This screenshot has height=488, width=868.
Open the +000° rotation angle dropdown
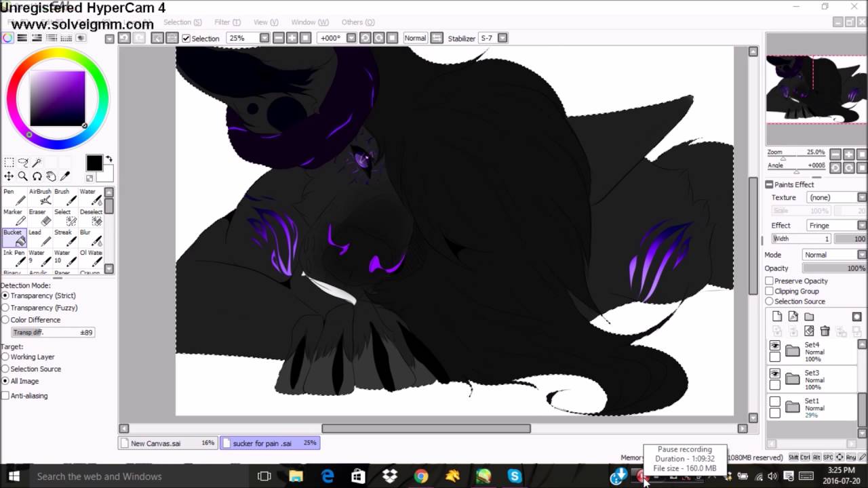coord(351,38)
